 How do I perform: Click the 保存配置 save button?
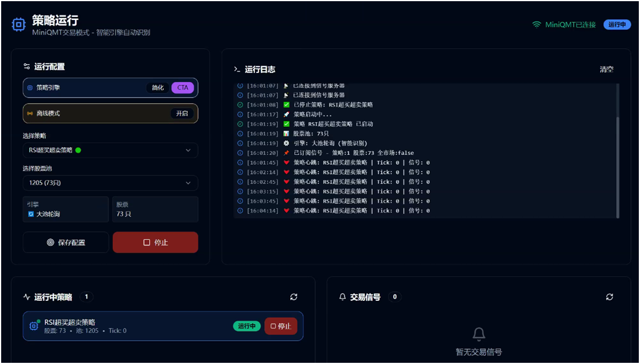tap(66, 242)
